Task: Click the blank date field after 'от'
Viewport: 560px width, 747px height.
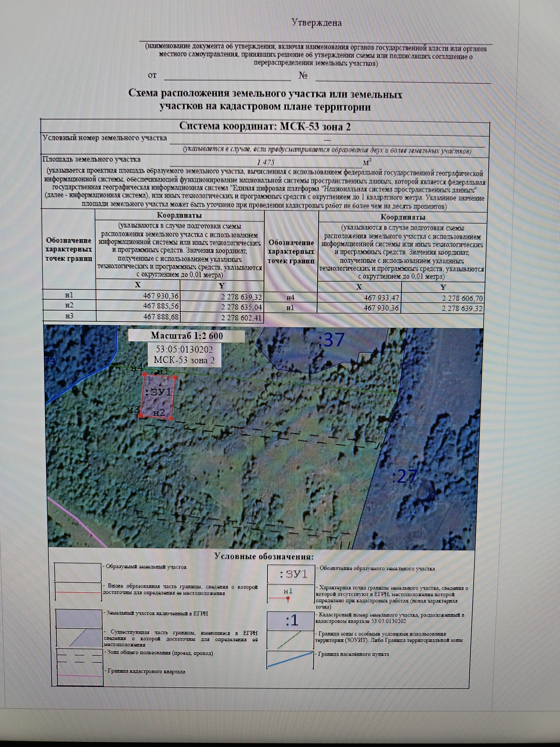Action: click(x=228, y=76)
